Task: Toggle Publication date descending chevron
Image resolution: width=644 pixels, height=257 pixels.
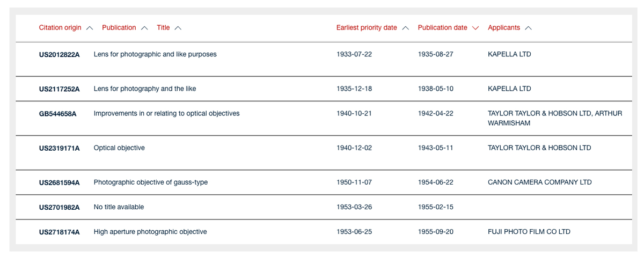Action: coord(475,28)
